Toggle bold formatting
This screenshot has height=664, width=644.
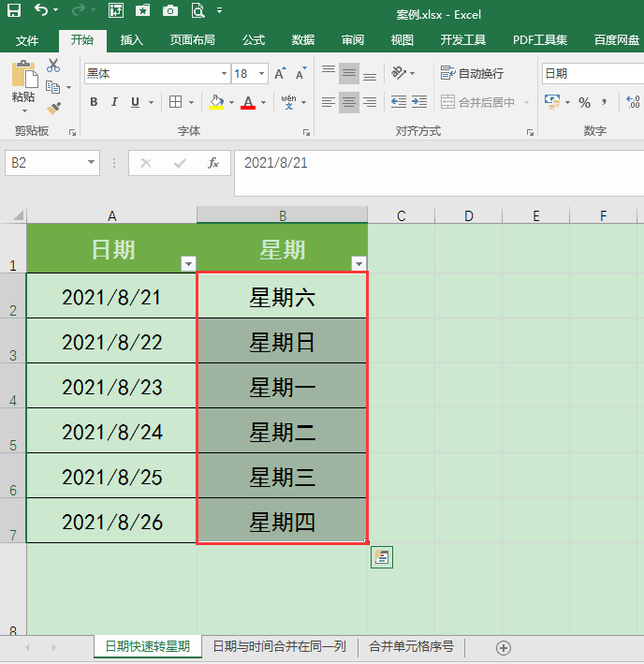coord(94,102)
